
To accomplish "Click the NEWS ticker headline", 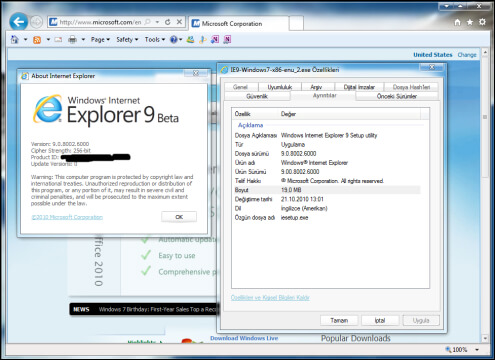I will pyautogui.click(x=157, y=309).
